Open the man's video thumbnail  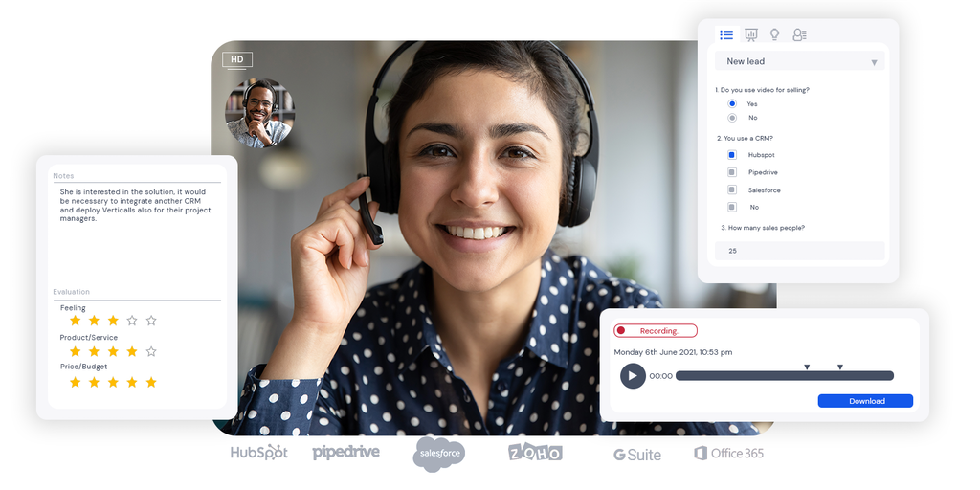[260, 113]
